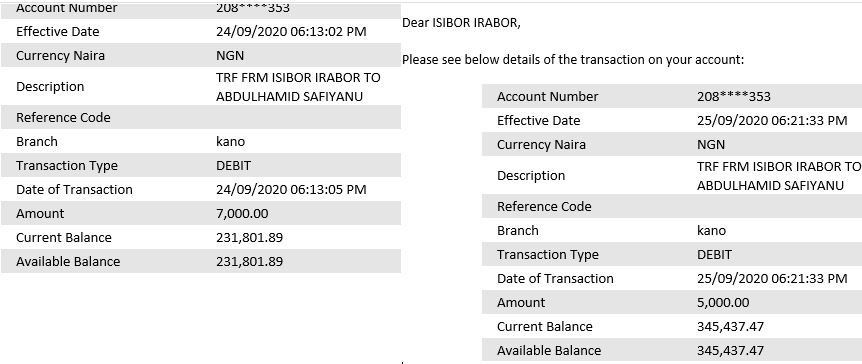Click the left Available Balance 231,801.89

[x=250, y=261]
